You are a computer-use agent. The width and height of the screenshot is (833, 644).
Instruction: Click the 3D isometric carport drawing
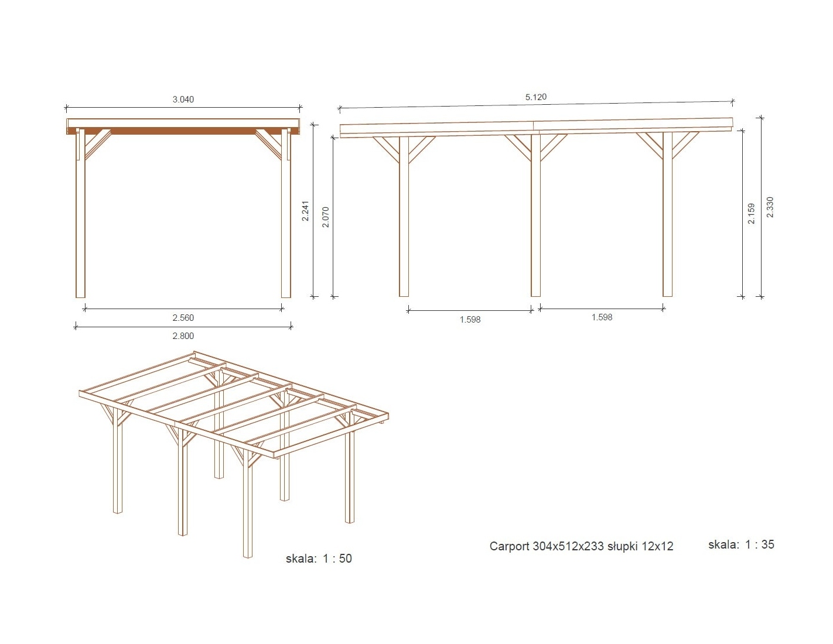coord(234,445)
